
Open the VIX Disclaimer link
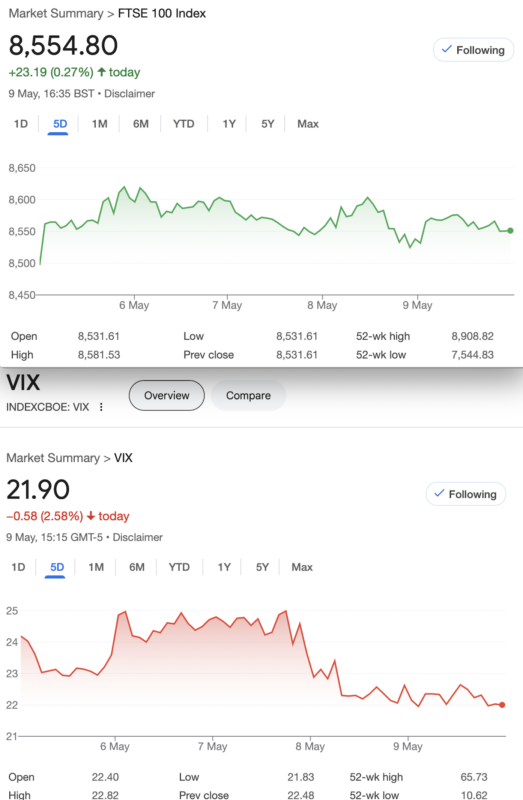[137, 537]
